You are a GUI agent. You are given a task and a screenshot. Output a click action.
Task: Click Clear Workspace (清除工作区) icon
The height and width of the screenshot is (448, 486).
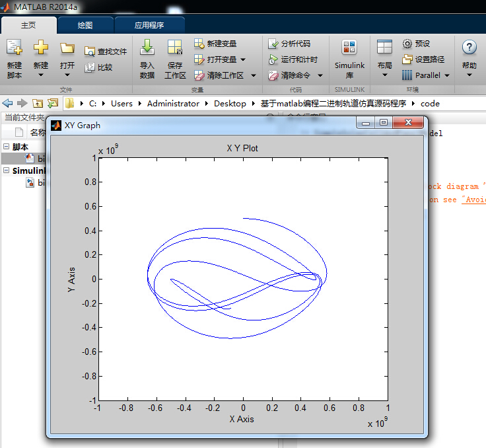pyautogui.click(x=199, y=75)
